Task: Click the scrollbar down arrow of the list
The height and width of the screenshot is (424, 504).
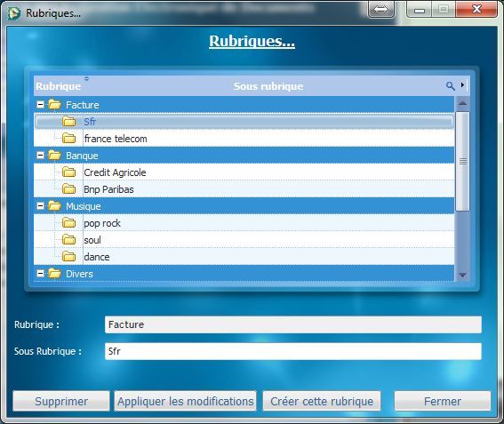Action: (x=463, y=275)
